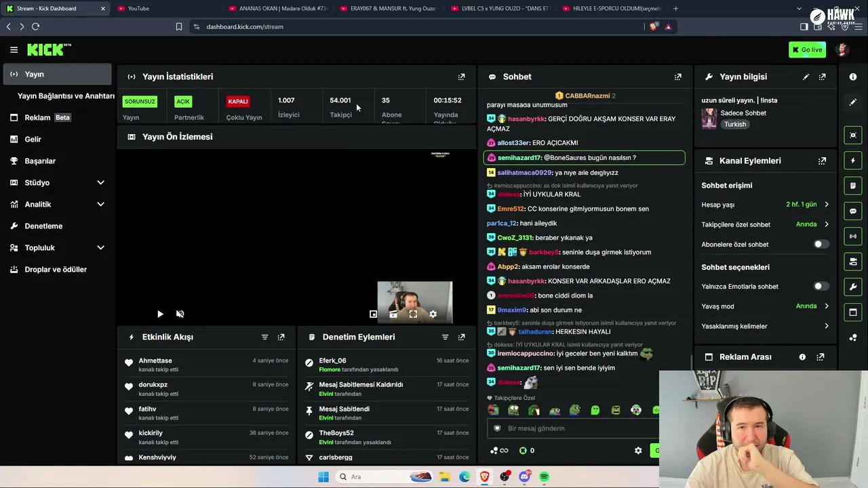Pop out the Sohbet chat panel

click(x=677, y=77)
